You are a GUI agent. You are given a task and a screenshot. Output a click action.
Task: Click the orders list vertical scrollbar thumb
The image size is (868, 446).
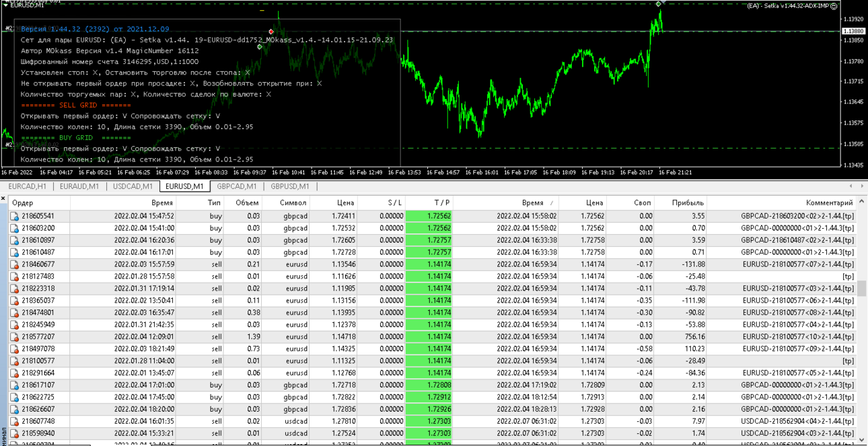pos(862,288)
